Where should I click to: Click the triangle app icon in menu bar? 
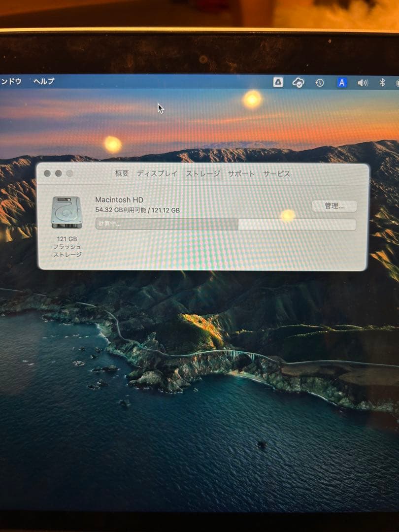[277, 82]
